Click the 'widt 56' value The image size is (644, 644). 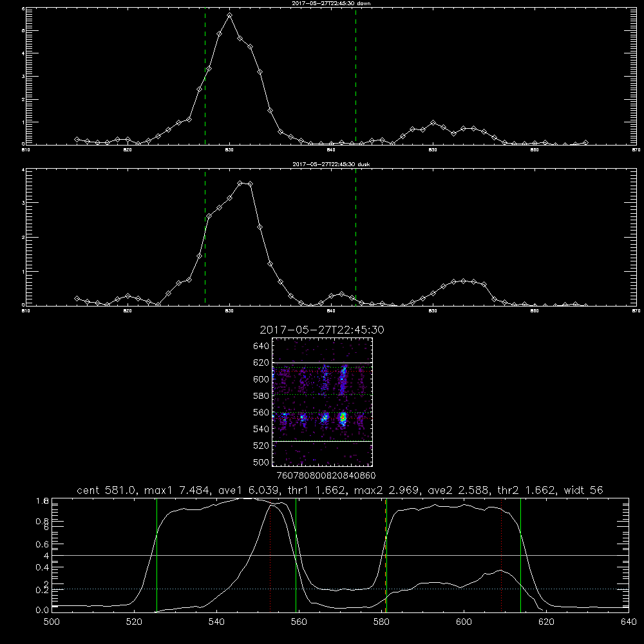pos(583,490)
